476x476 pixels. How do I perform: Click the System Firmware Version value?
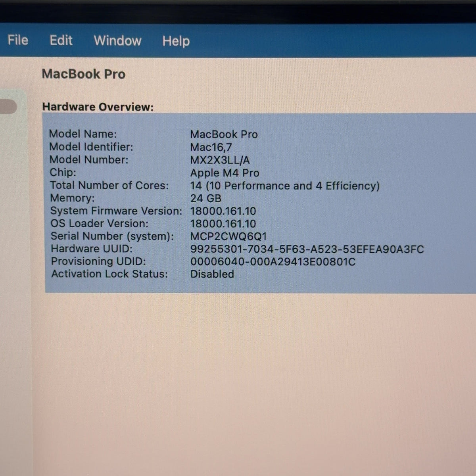(223, 211)
